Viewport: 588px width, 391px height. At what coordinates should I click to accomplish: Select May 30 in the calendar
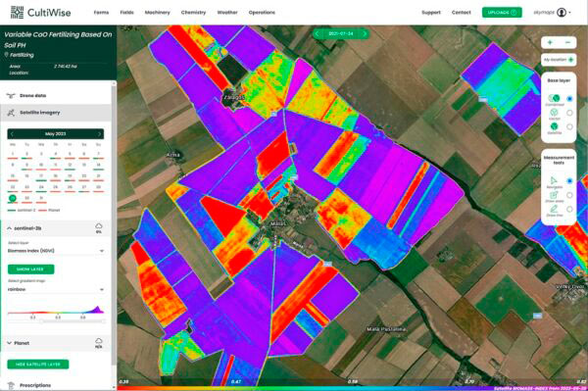[x=26, y=198]
